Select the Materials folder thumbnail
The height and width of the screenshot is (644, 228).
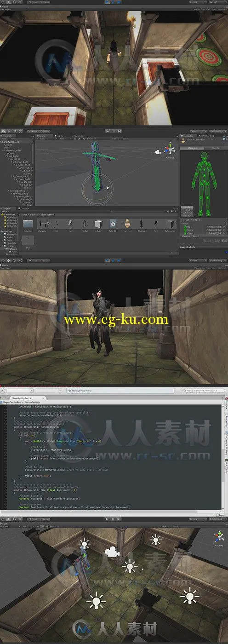[x=28, y=224]
